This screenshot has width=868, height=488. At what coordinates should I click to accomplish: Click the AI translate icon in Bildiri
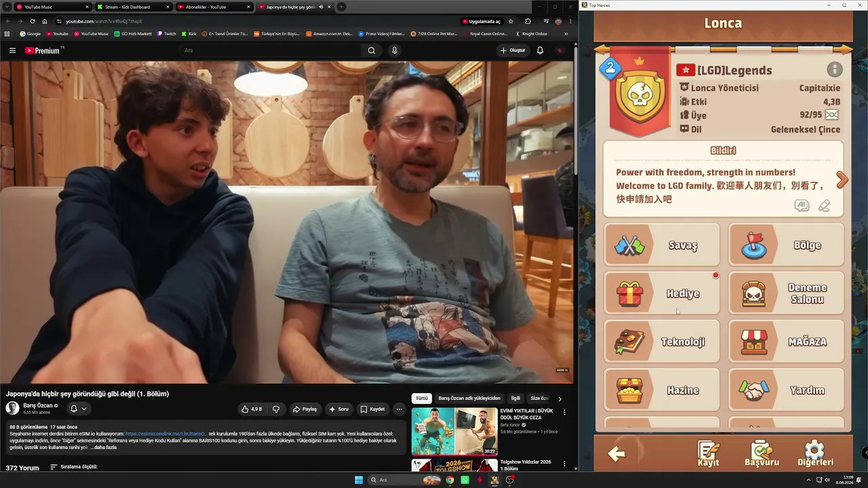pyautogui.click(x=802, y=205)
